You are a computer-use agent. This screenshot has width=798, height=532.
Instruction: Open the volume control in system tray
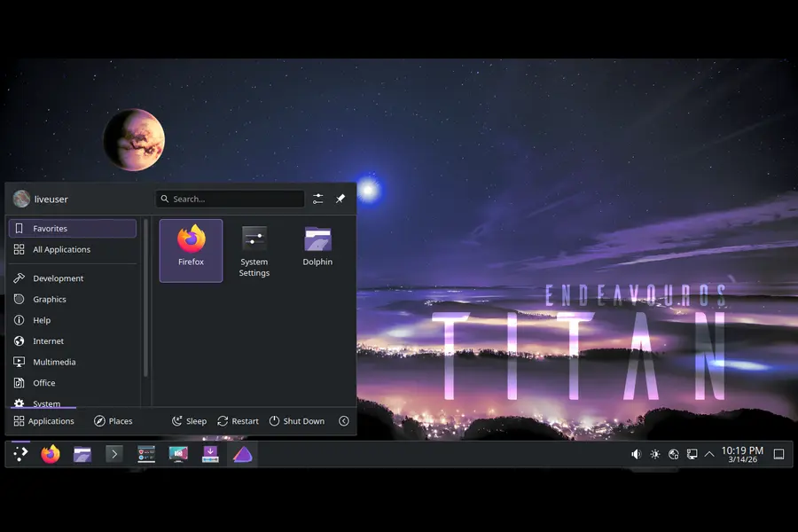pos(635,454)
